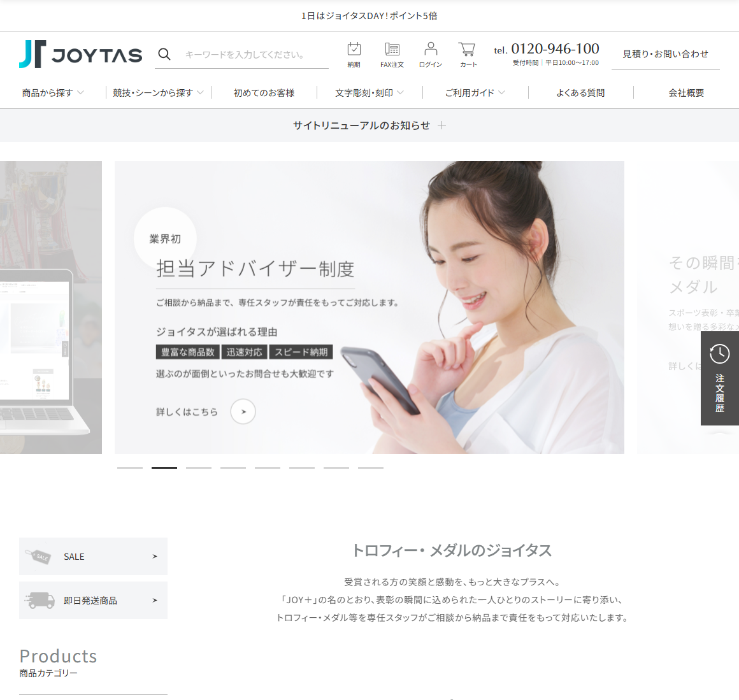The image size is (739, 700).
Task: Expand the サイトリニューアルのお知らせ plus icon
Action: click(x=441, y=125)
